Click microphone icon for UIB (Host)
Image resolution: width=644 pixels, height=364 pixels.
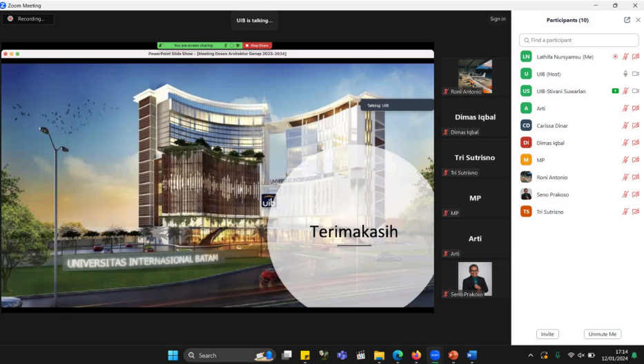point(625,74)
